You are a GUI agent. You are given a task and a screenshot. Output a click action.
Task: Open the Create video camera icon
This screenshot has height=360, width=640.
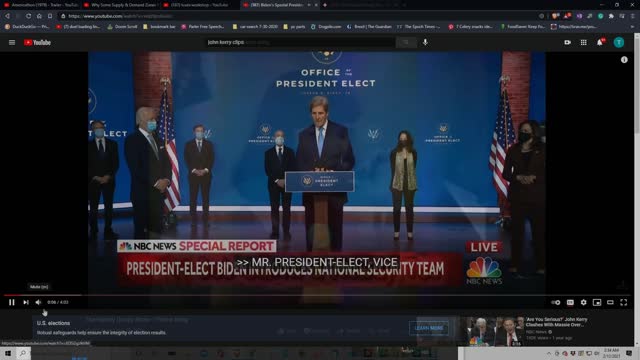coord(567,42)
